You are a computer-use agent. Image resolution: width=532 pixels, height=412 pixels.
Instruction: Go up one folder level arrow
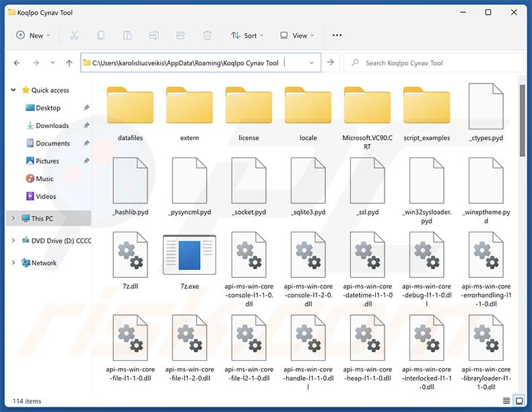(69, 63)
